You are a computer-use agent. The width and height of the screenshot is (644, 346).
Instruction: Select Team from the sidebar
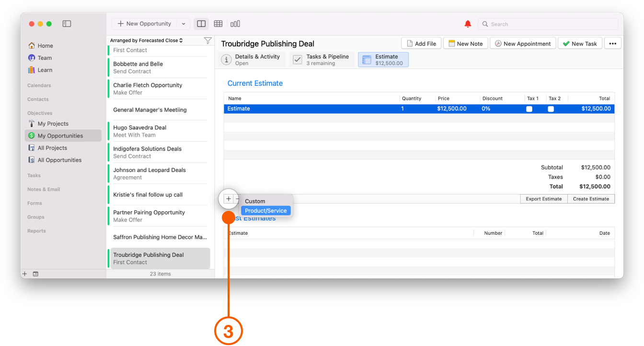(43, 58)
